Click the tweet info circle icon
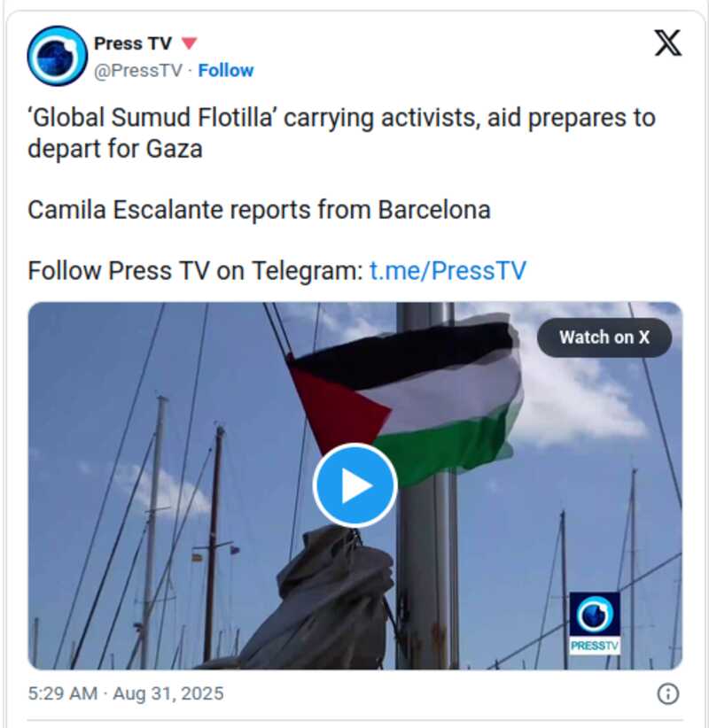 [x=668, y=693]
